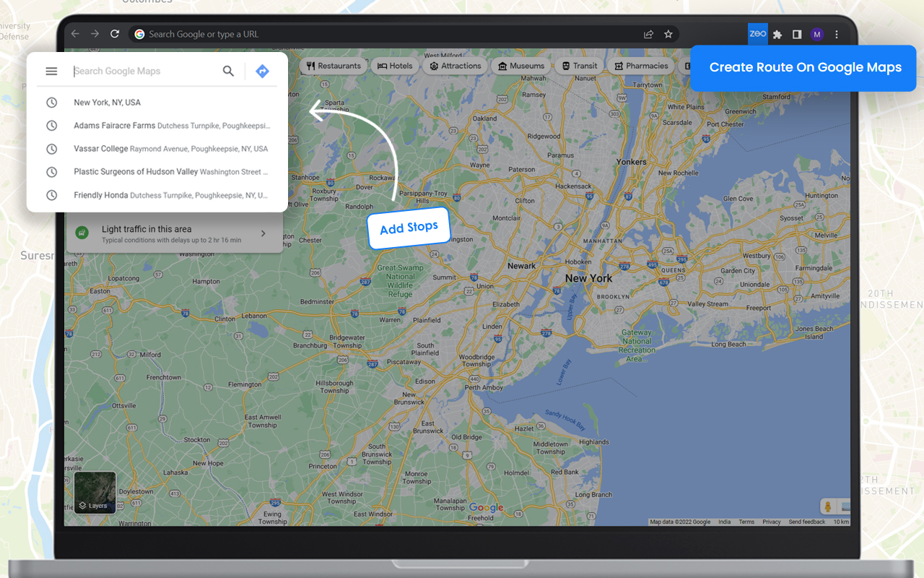Click the Create Route On Google Maps button
This screenshot has width=924, height=578.
click(803, 67)
